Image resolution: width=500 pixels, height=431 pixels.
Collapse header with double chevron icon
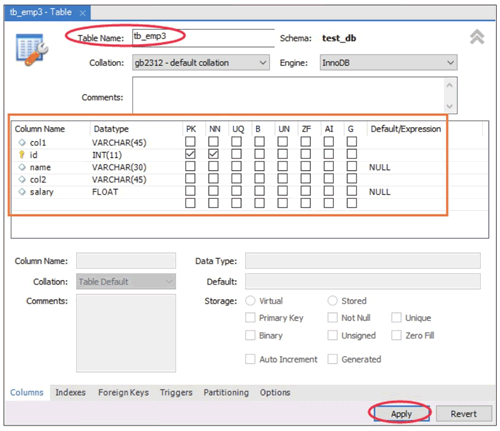(x=477, y=37)
